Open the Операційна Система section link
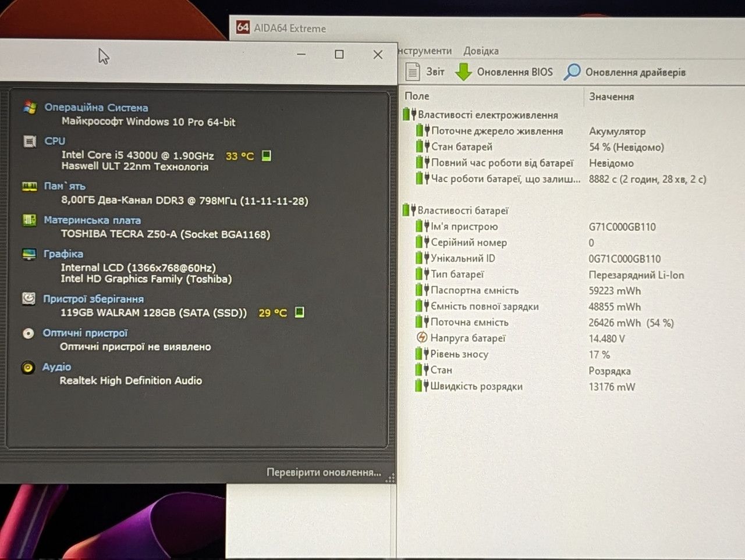 click(x=96, y=108)
